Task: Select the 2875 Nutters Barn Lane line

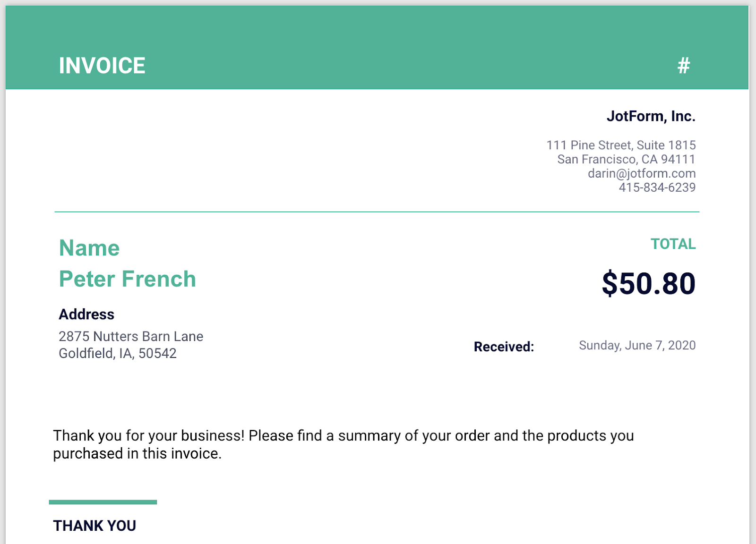Action: 131,336
